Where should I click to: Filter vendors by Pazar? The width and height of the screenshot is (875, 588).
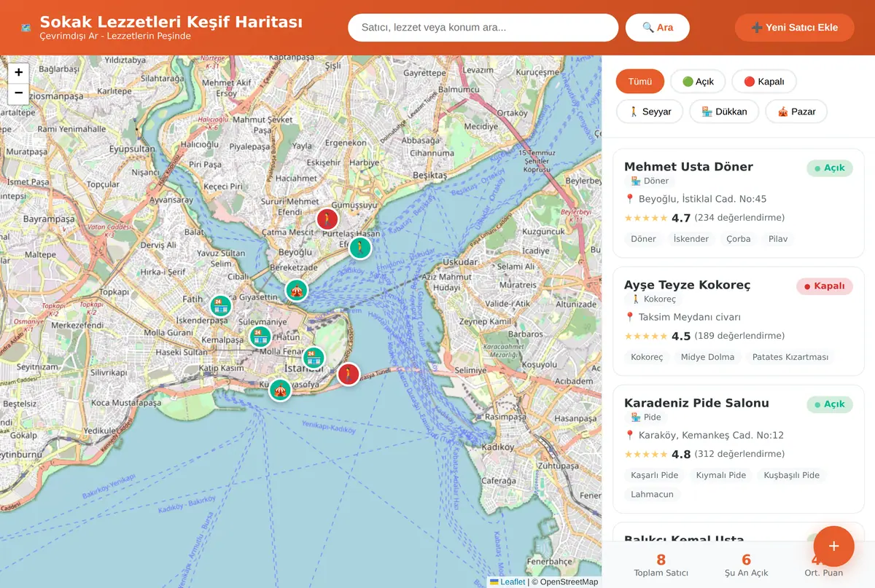(796, 111)
